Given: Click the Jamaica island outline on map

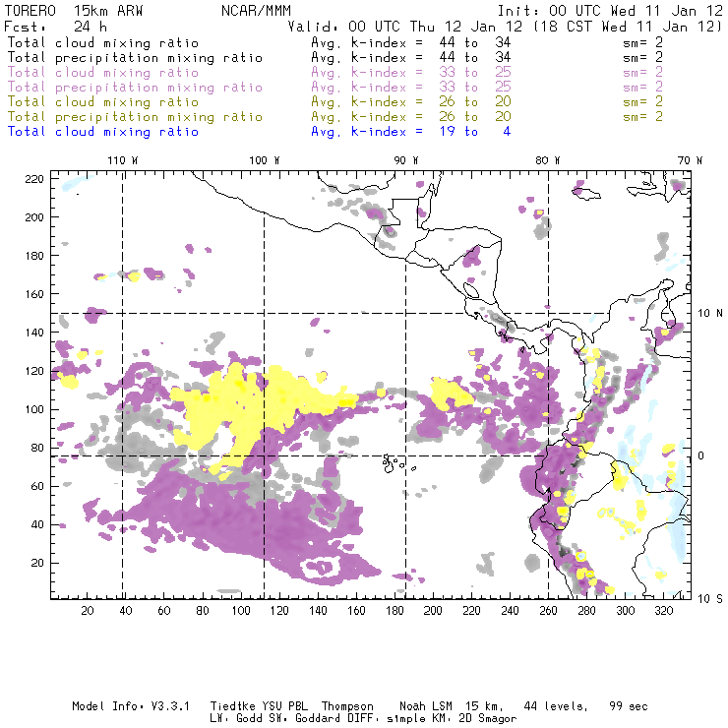Looking at the screenshot, I should 586,193.
